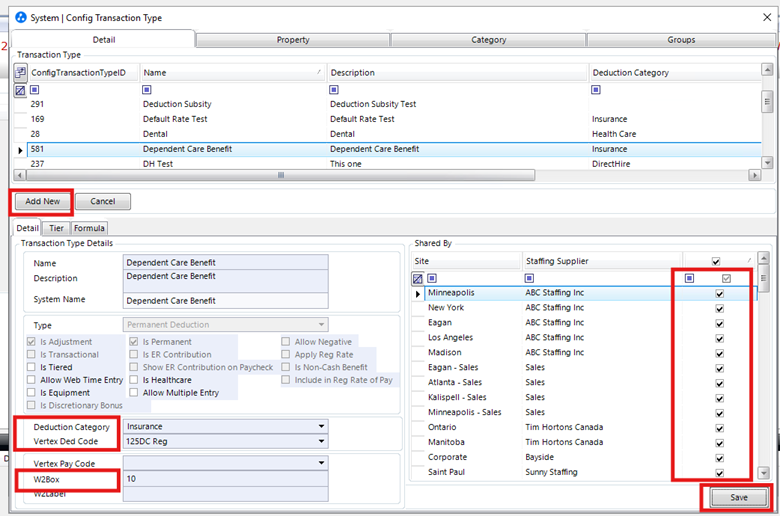The width and height of the screenshot is (780, 516).
Task: Click the Save button
Action: click(x=739, y=497)
